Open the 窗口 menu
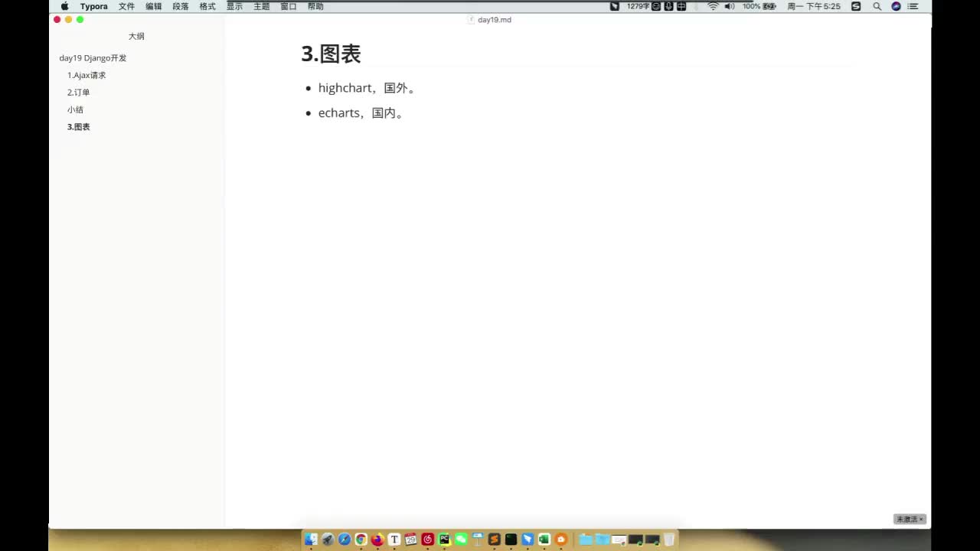The image size is (980, 551). (x=289, y=6)
